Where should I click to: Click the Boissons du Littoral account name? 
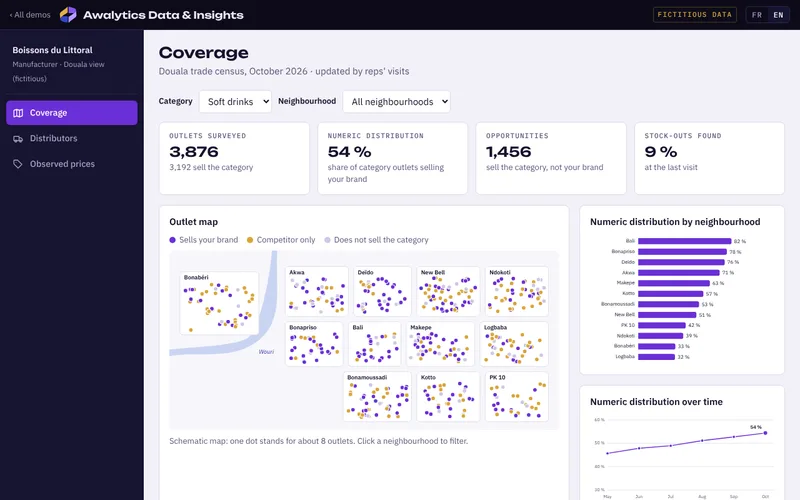click(x=53, y=50)
